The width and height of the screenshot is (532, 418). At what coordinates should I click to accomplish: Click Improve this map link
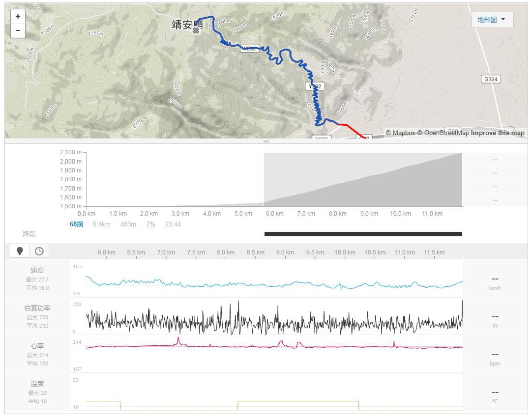[x=498, y=133]
